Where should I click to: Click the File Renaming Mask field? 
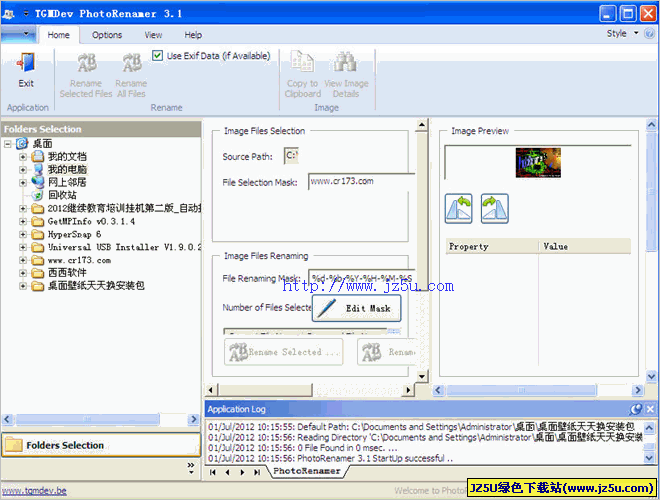[362, 278]
